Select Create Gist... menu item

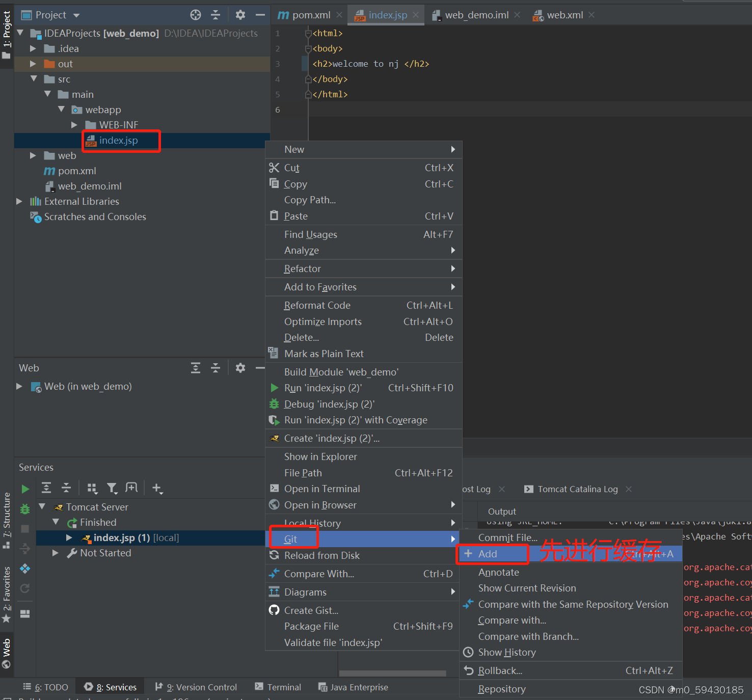[363, 610]
